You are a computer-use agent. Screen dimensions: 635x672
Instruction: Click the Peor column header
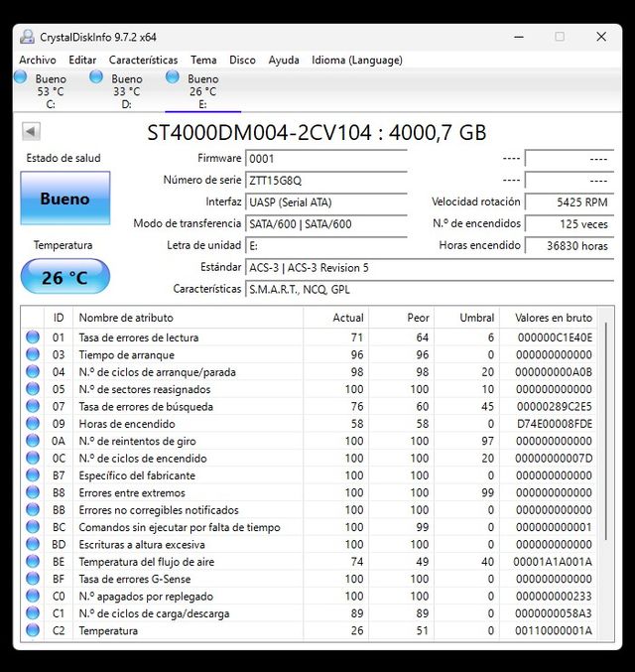(x=402, y=318)
